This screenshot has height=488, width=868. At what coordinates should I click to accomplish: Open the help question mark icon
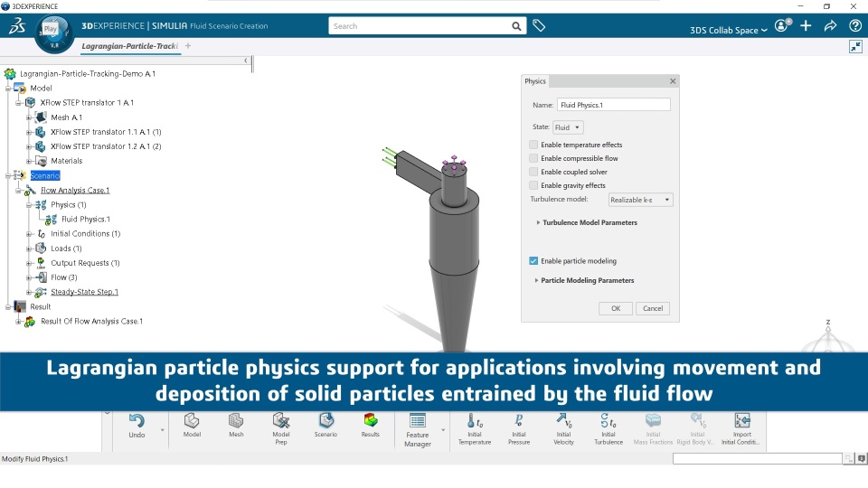854,25
